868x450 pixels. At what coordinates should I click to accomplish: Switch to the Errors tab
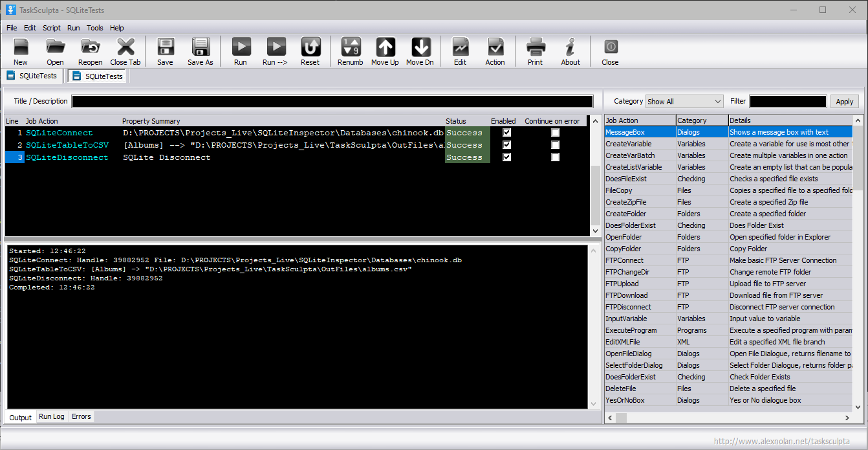(81, 416)
